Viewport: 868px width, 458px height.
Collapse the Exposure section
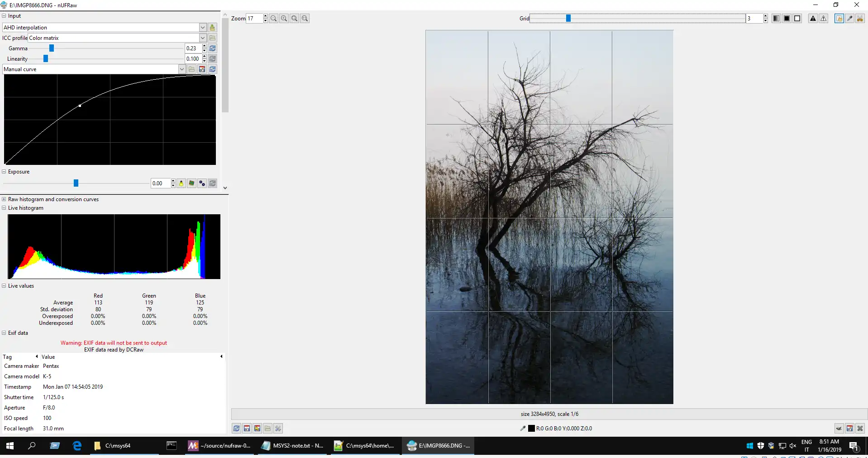[4, 172]
